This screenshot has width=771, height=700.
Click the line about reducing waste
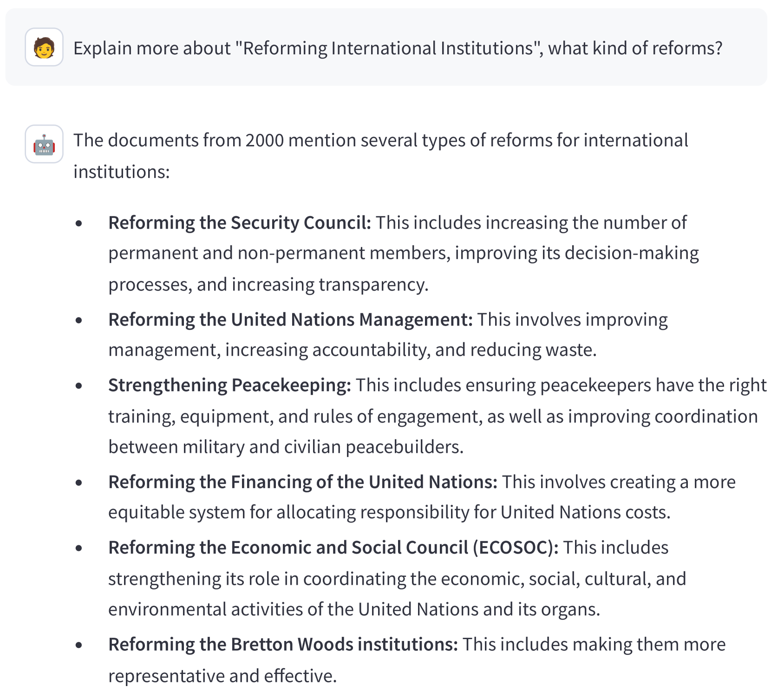(352, 350)
